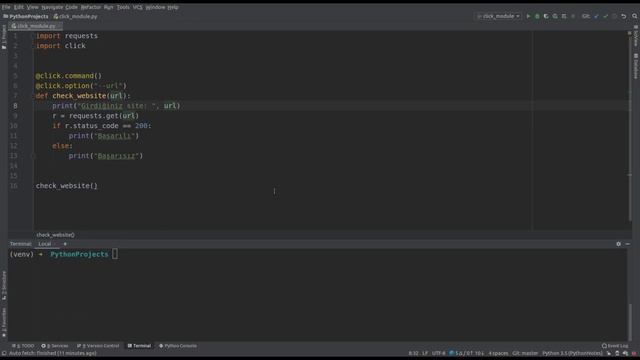Click PythonProjects in the navigation breadcrumb

26,16
